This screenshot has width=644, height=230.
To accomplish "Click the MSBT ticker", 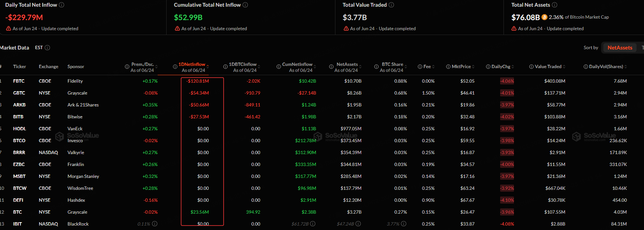I will 19,176.
